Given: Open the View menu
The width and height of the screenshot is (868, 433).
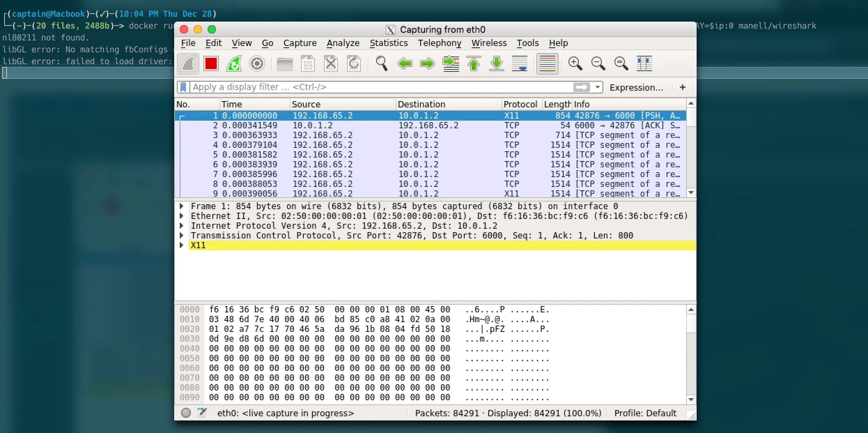Looking at the screenshot, I should pyautogui.click(x=242, y=43).
